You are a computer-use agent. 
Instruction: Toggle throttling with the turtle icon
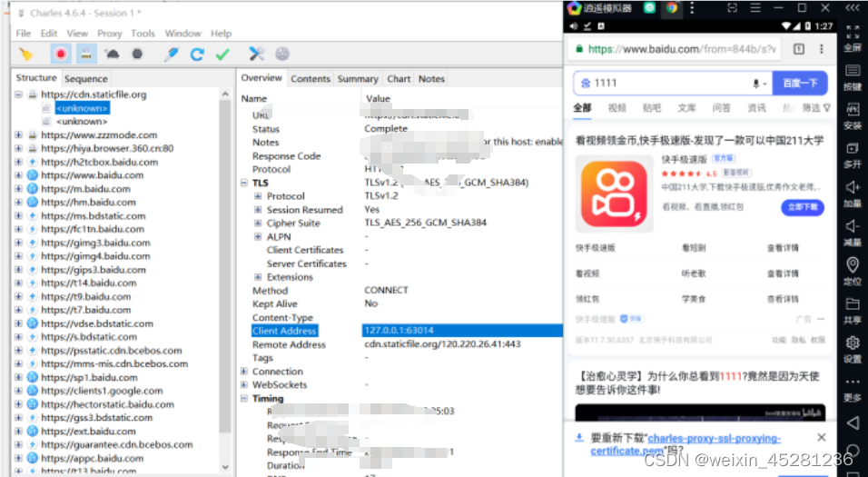point(112,54)
